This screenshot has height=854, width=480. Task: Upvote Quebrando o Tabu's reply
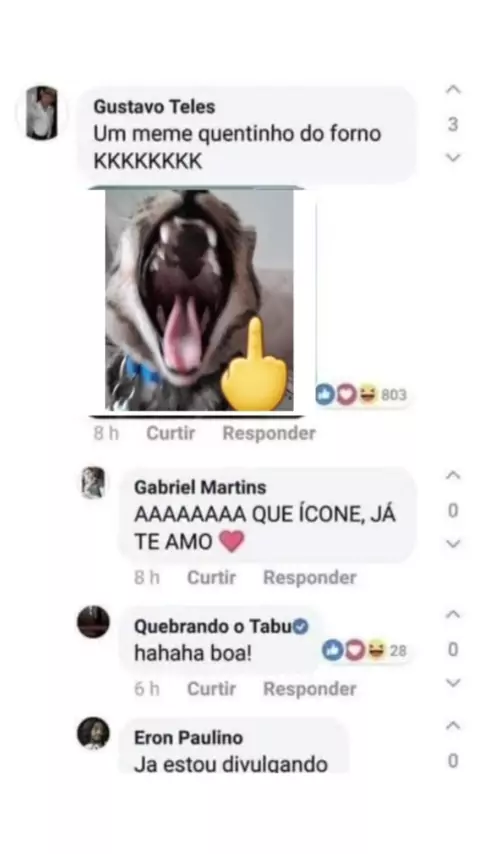(x=453, y=615)
